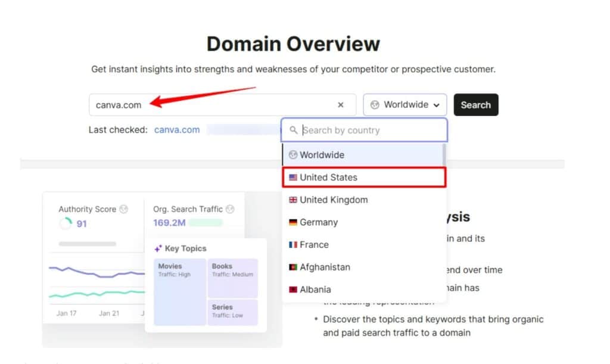The image size is (610, 364).
Task: Open the Worldwide region dropdown
Action: click(x=405, y=105)
